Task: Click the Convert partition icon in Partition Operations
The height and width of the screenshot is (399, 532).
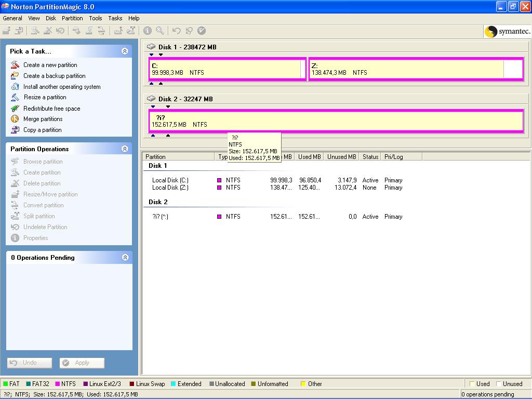Action: pos(15,205)
